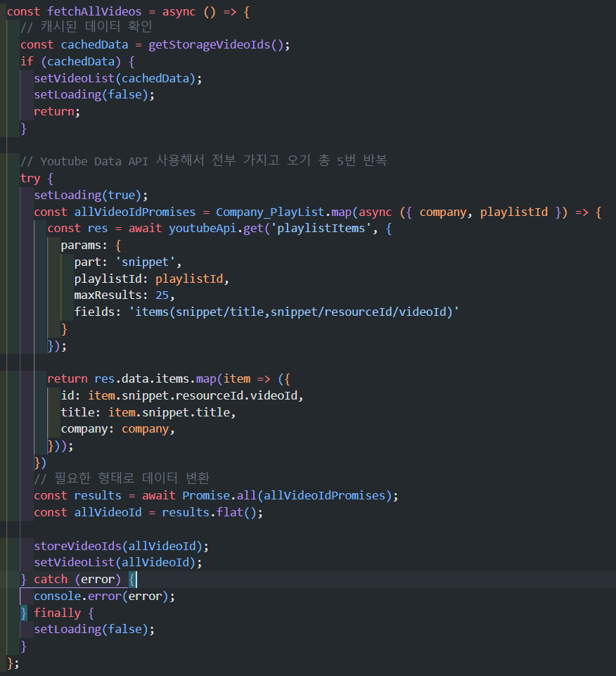Click the 'params: {' line
The height and width of the screenshot is (676, 616).
click(x=91, y=245)
